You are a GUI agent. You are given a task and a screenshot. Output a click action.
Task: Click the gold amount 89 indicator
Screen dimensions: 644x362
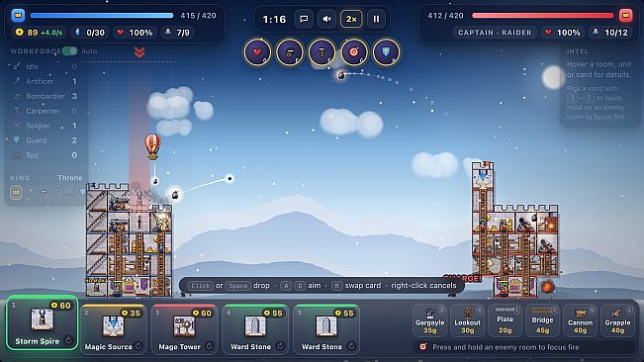pos(39,33)
